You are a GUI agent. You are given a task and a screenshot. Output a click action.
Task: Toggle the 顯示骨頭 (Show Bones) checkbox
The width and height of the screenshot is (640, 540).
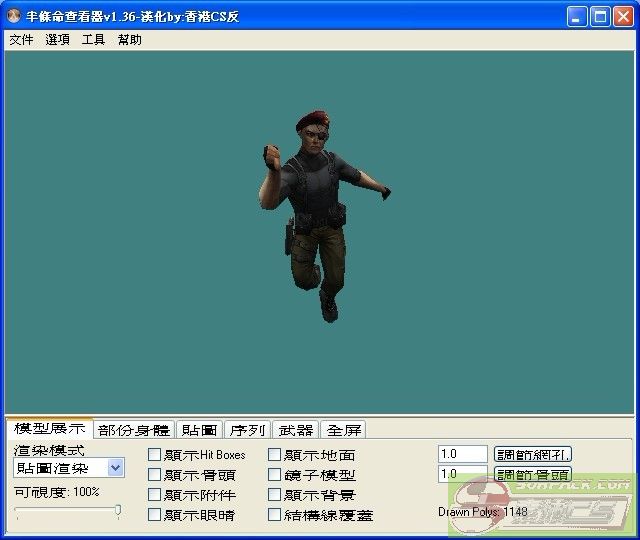coord(155,475)
